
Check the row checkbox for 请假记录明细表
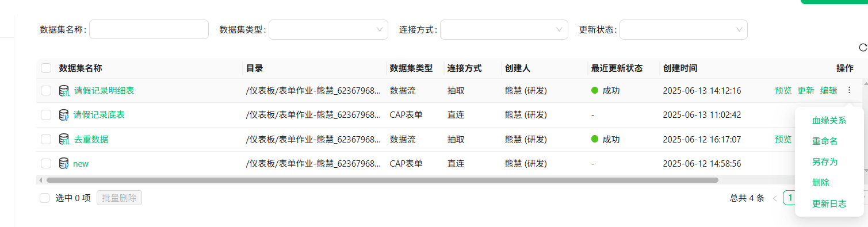46,90
